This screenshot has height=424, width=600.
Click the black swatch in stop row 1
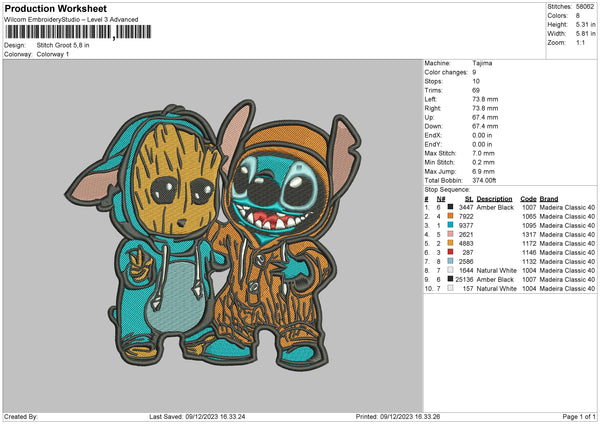(450, 207)
